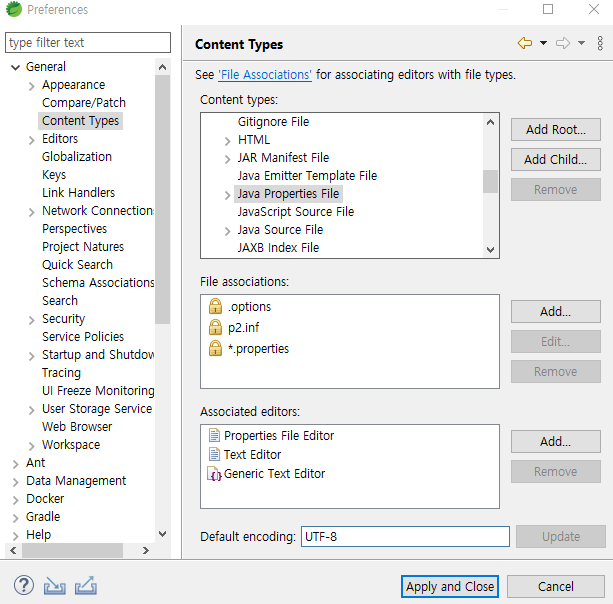Expand the Java Source File type
Screen dimensions: 613x604
point(228,231)
